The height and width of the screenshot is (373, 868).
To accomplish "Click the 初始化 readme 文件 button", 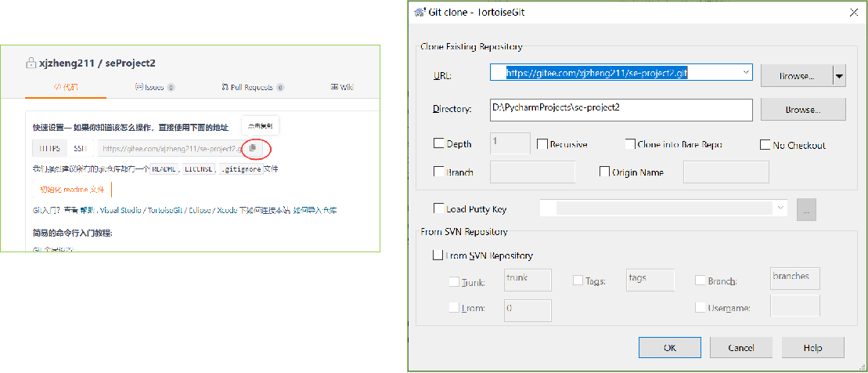I will pyautogui.click(x=72, y=190).
